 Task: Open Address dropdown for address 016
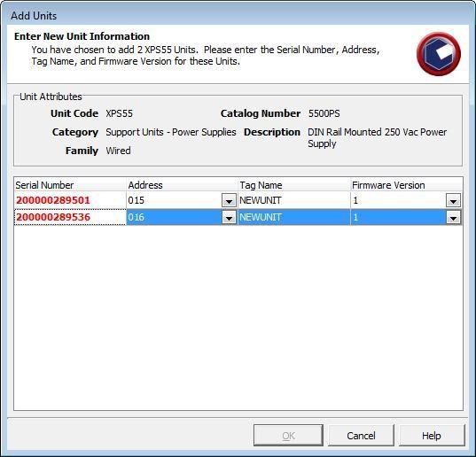229,218
